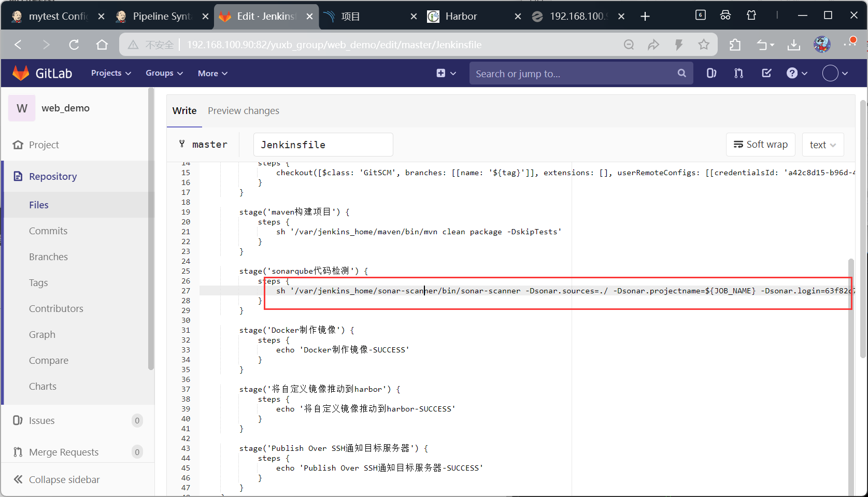The height and width of the screenshot is (497, 868).
Task: Go to Files in repository sidebar
Action: (x=39, y=205)
